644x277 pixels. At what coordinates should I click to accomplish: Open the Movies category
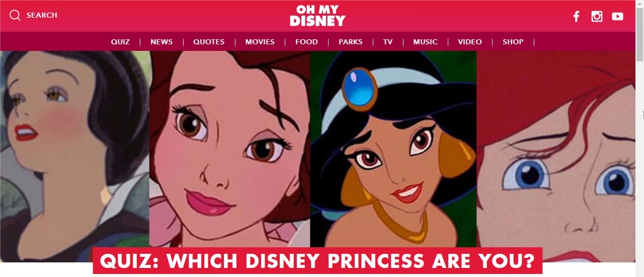point(260,42)
